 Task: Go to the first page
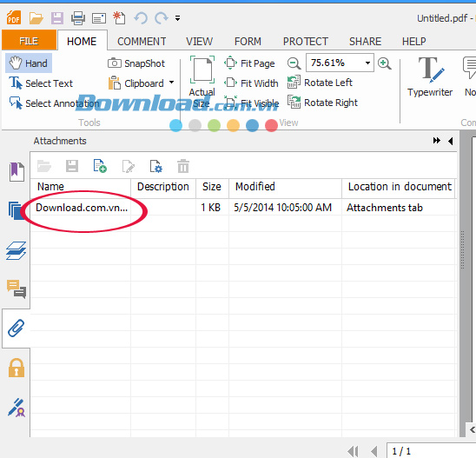click(x=354, y=451)
